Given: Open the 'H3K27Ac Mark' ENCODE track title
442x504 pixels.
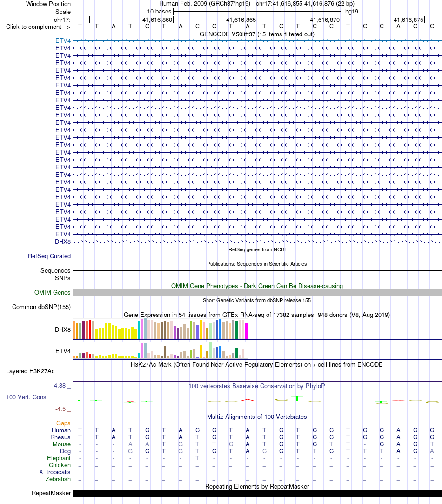Looking at the screenshot, I should coord(256,364).
